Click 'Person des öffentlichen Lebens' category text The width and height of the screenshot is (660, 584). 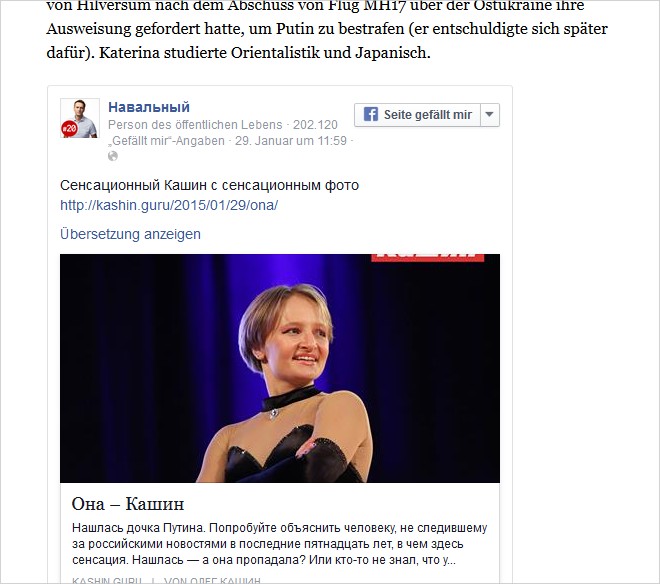[195, 125]
